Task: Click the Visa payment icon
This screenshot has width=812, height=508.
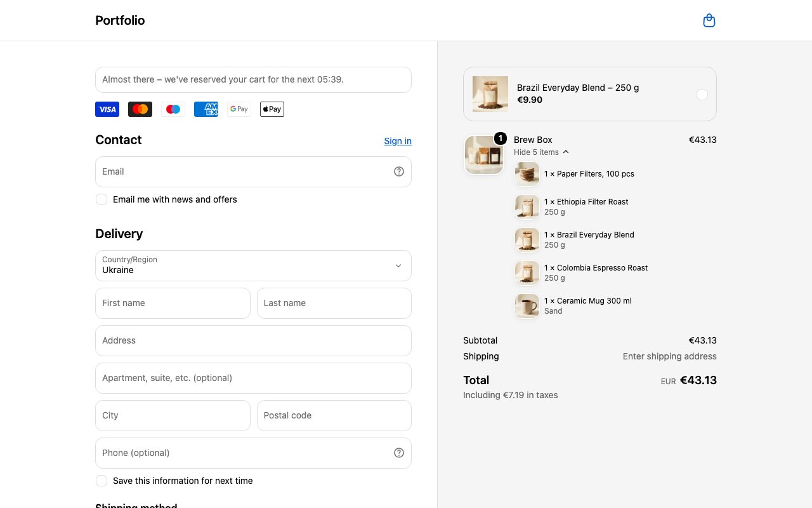Action: pyautogui.click(x=107, y=109)
